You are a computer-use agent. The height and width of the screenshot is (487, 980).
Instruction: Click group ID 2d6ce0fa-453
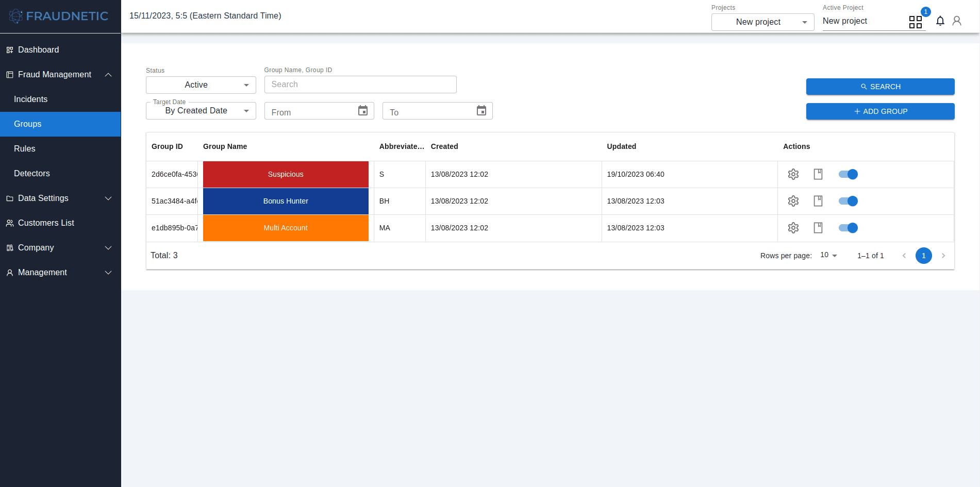pyautogui.click(x=174, y=174)
